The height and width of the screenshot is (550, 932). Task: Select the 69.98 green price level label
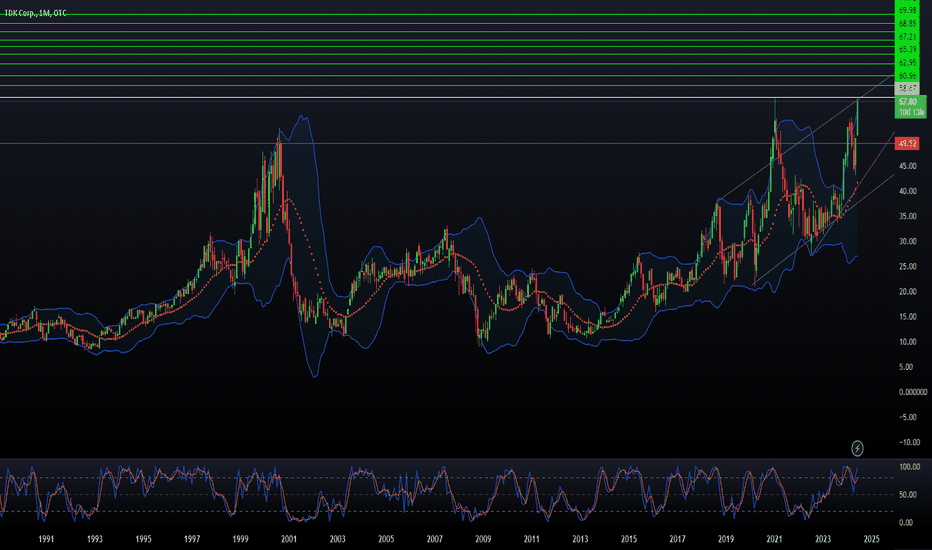click(x=908, y=11)
